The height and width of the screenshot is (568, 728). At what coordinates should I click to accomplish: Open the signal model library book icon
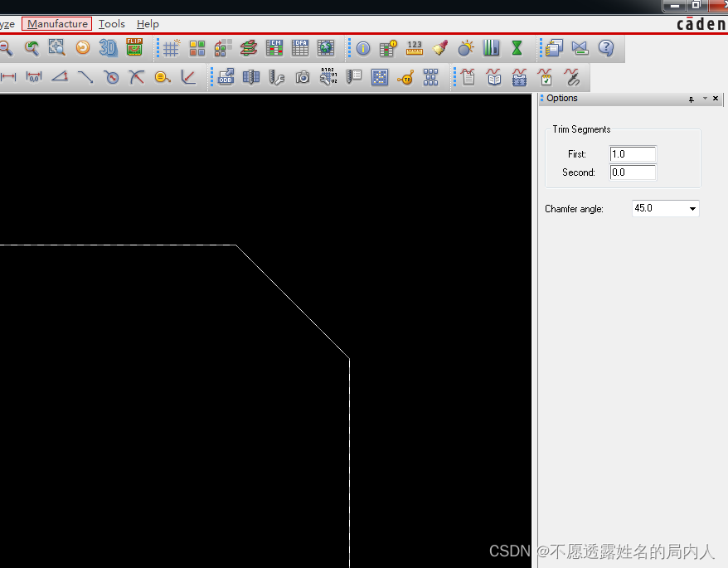point(494,77)
